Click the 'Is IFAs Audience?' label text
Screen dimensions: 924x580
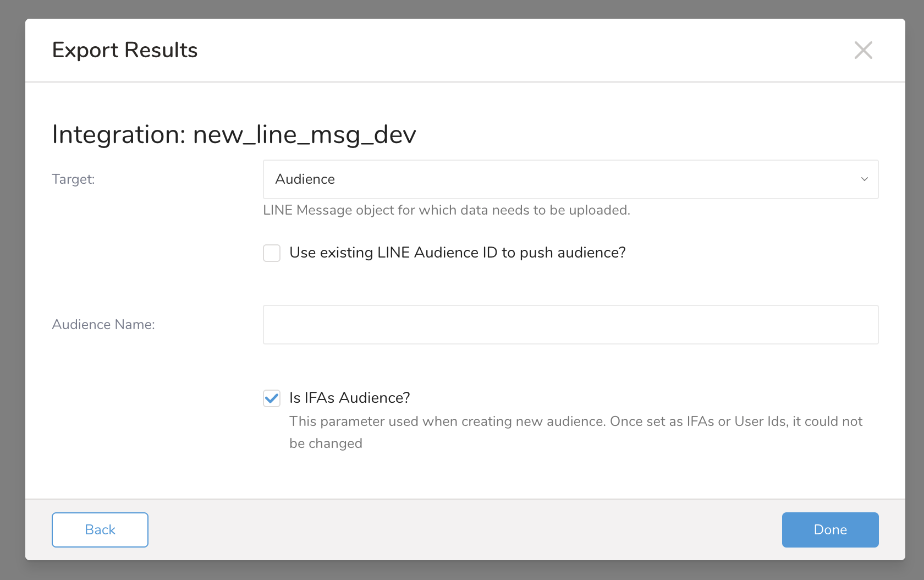click(349, 398)
